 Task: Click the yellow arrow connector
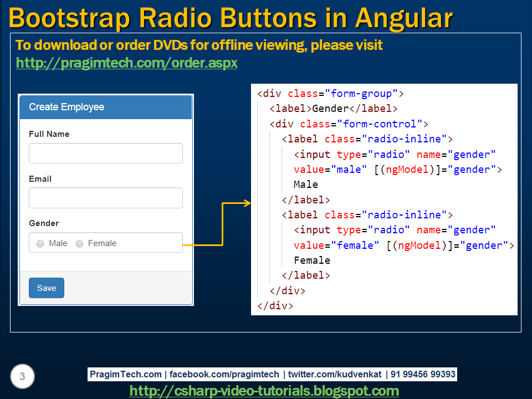222,222
